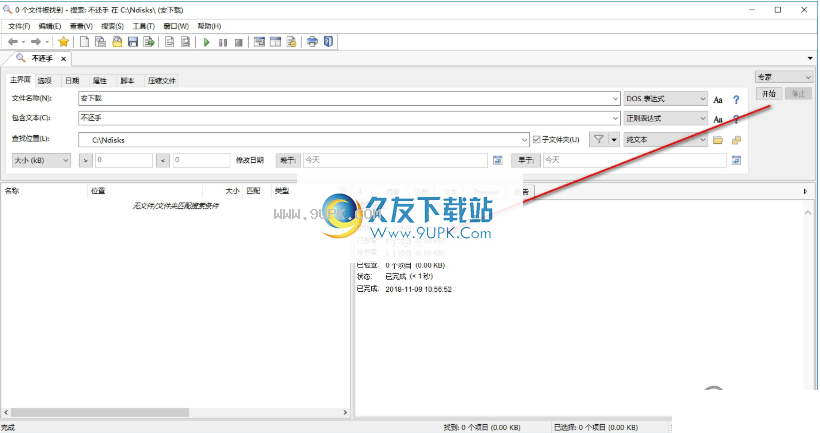Viewport: 820px width, 433px height.
Task: Expand the containing text history dropdown arrow
Action: pyautogui.click(x=615, y=118)
